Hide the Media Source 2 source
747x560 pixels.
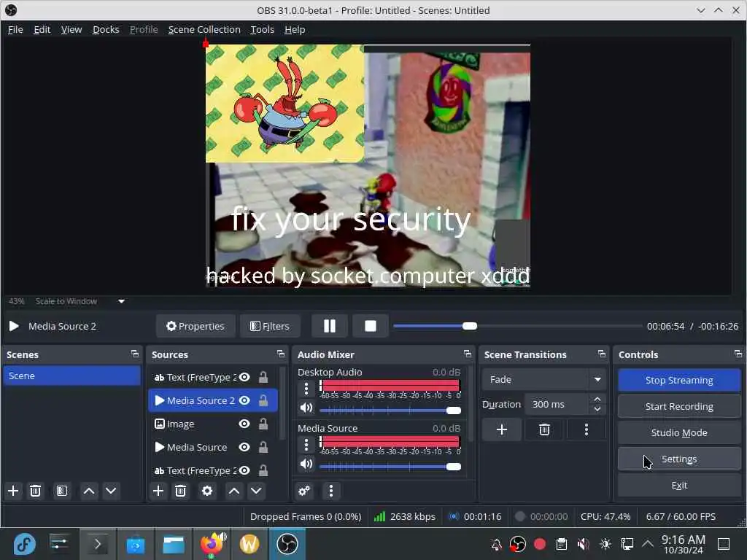click(244, 400)
